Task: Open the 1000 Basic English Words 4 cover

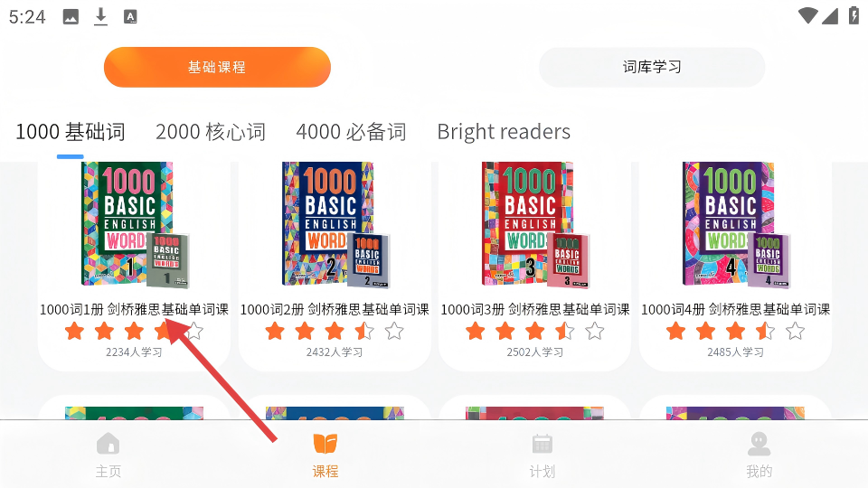Action: [736, 225]
